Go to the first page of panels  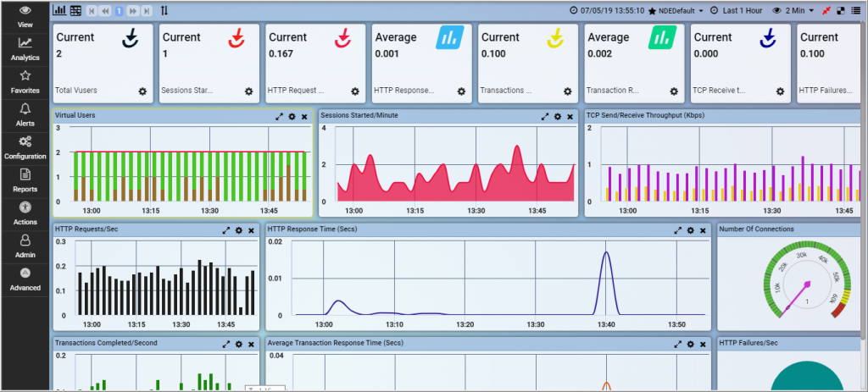point(92,10)
